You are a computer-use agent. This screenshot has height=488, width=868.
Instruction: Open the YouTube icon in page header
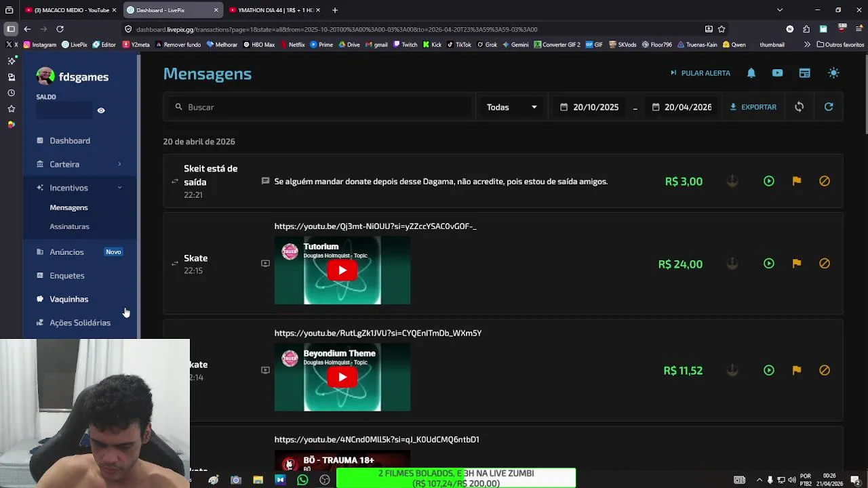click(x=778, y=73)
